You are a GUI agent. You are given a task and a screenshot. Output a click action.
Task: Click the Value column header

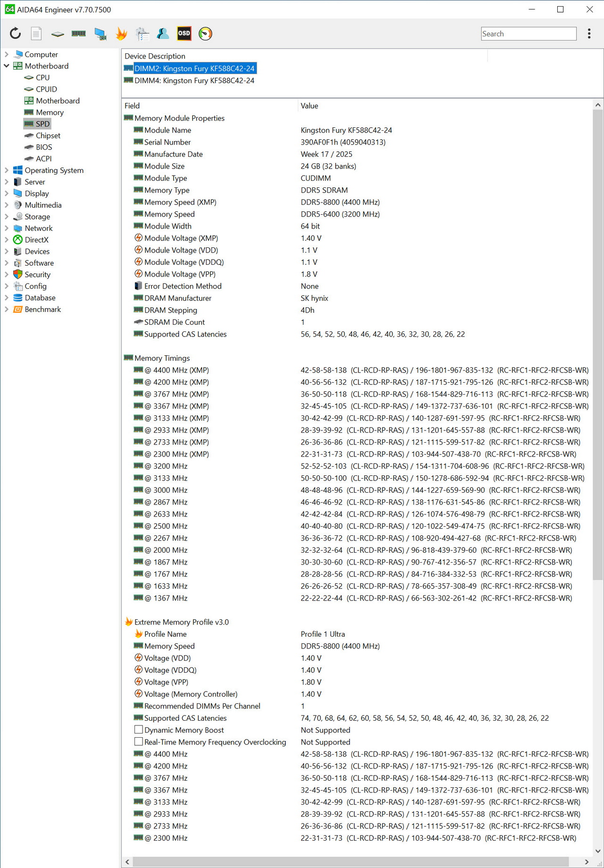coord(310,106)
